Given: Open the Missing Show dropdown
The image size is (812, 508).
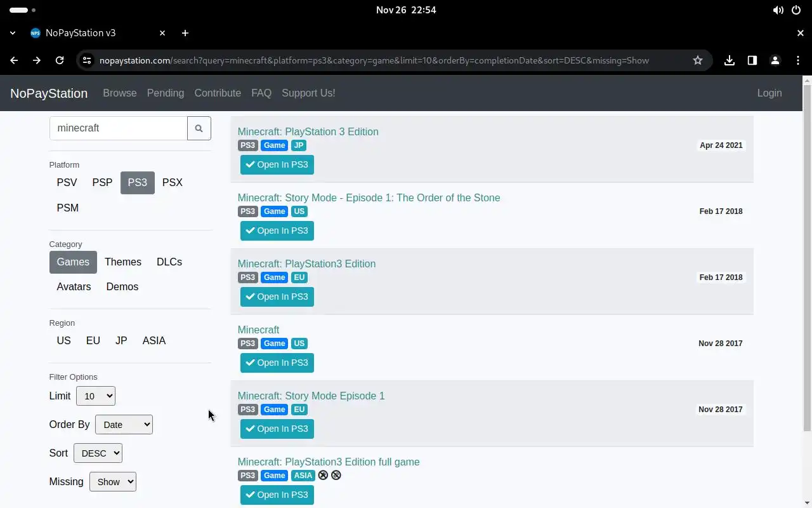Looking at the screenshot, I should pyautogui.click(x=113, y=482).
